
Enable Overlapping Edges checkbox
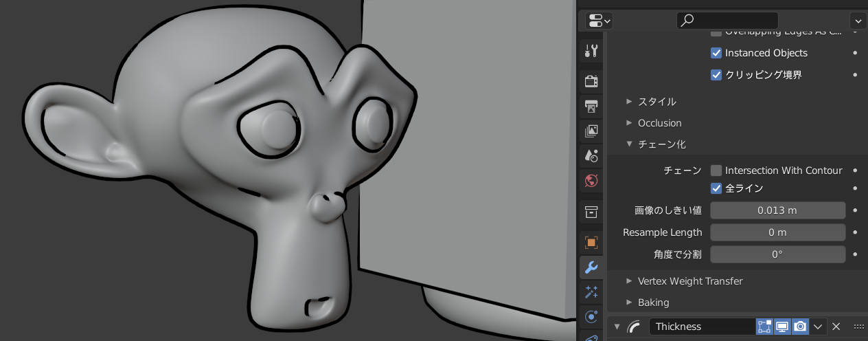coord(716,32)
